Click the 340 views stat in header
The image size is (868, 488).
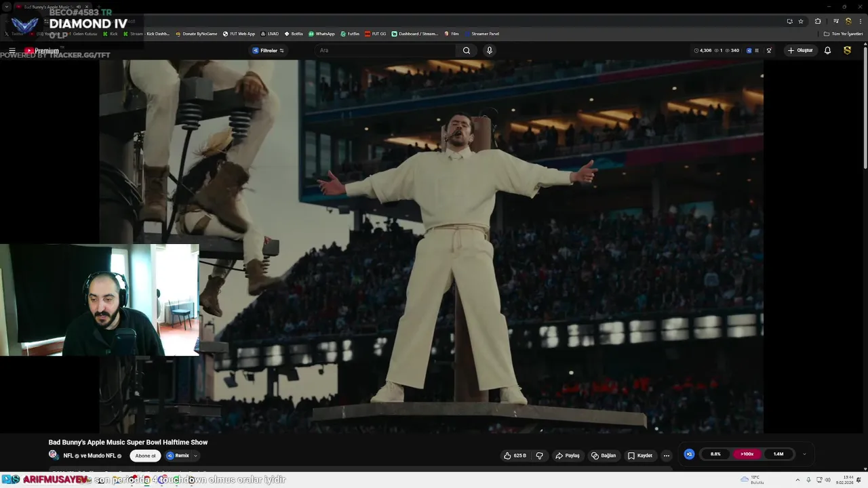click(x=732, y=50)
